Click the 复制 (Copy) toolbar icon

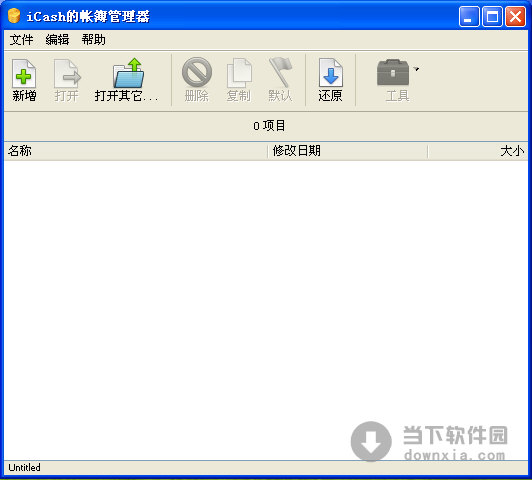239,73
